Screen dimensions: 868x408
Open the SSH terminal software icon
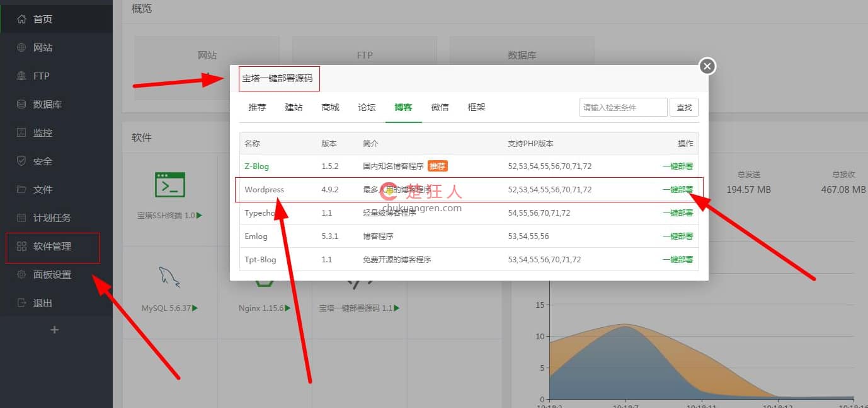[x=170, y=185]
